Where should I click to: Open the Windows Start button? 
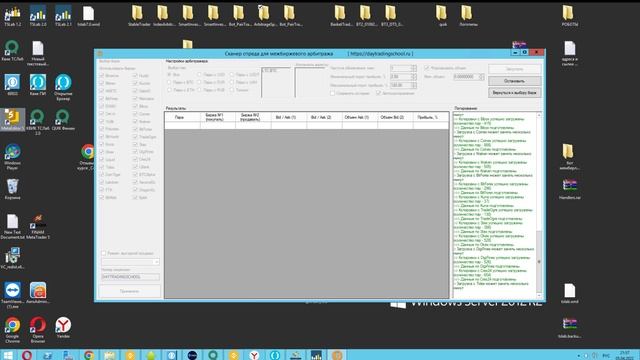click(7, 355)
